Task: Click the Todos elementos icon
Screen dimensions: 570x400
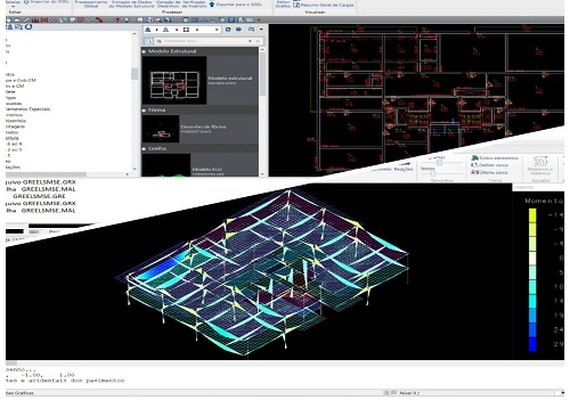Action: tap(474, 158)
